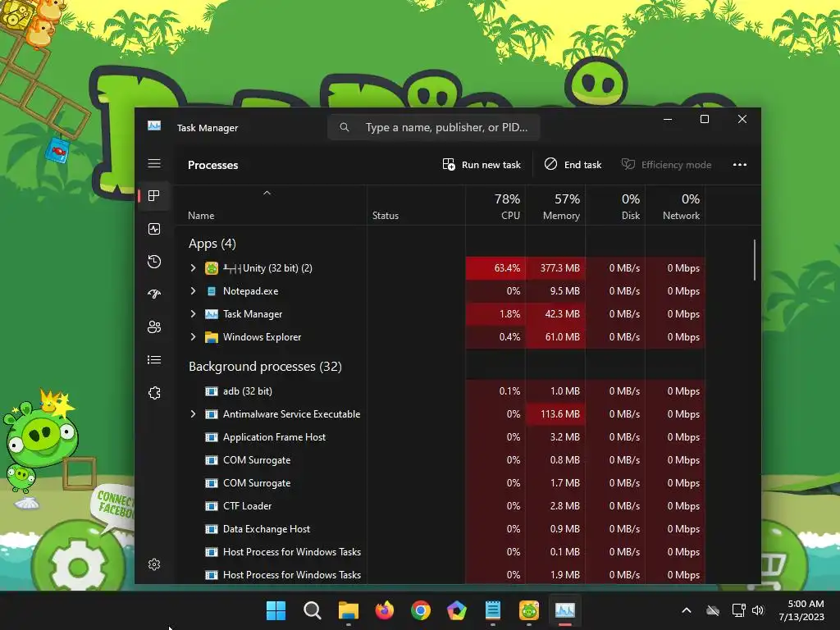The image size is (840, 630).
Task: Open the Users page icon in sidebar
Action: pos(154,326)
